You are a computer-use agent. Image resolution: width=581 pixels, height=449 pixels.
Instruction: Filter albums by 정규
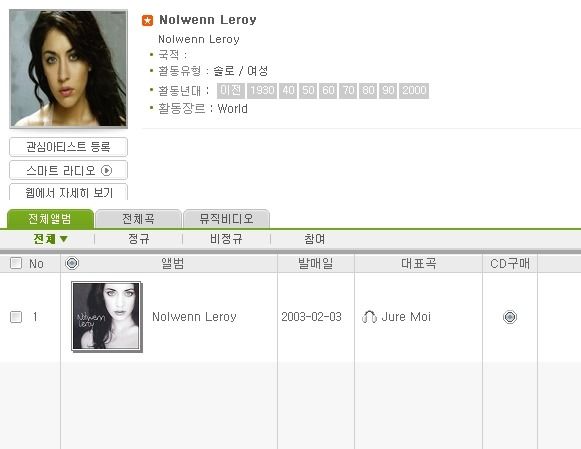coord(139,239)
